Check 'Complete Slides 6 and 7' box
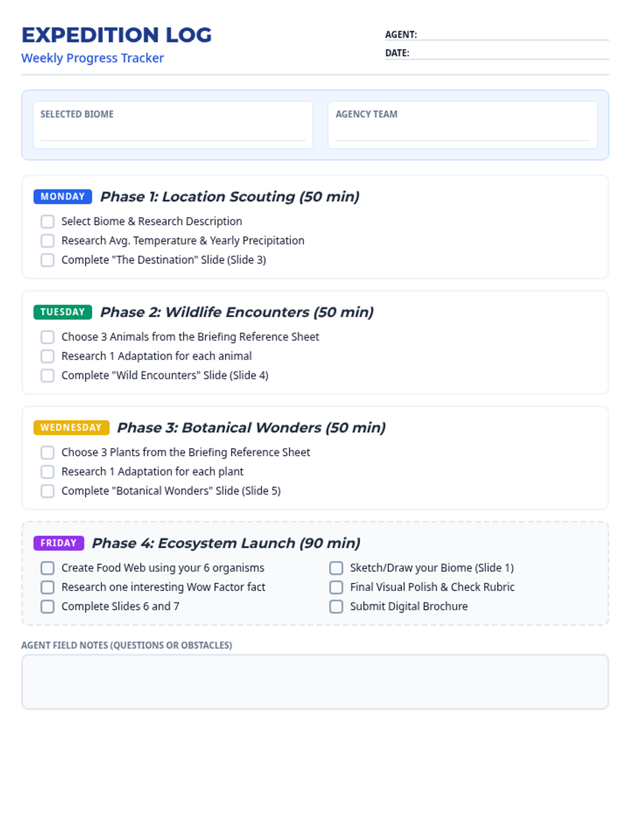 click(x=47, y=606)
